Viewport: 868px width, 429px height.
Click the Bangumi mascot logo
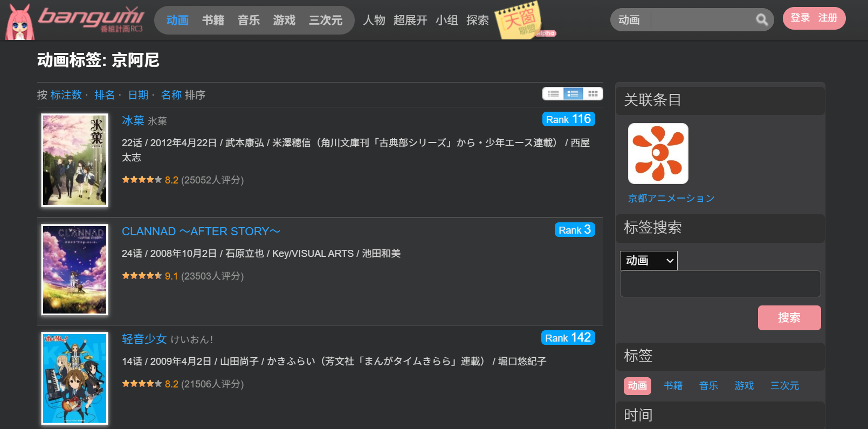click(19, 22)
